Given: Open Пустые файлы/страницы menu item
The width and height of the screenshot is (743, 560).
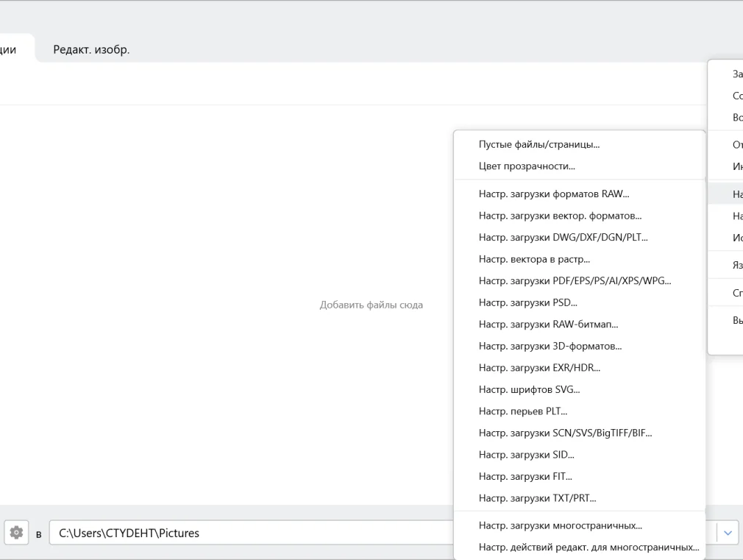Looking at the screenshot, I should point(538,145).
